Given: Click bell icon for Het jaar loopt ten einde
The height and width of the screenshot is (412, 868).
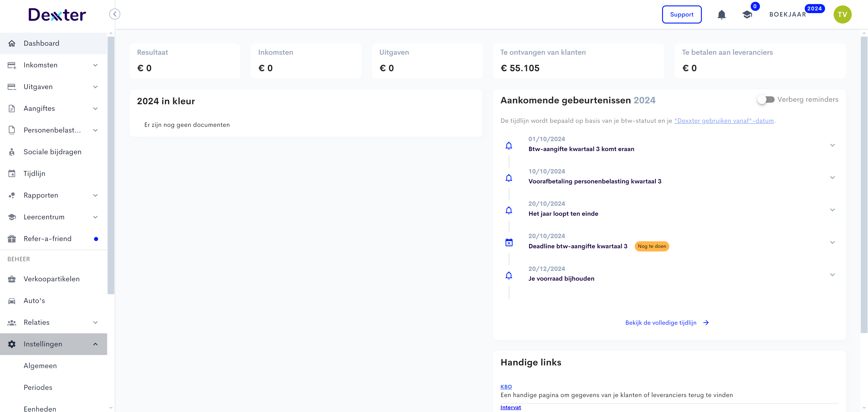Looking at the screenshot, I should tap(509, 210).
